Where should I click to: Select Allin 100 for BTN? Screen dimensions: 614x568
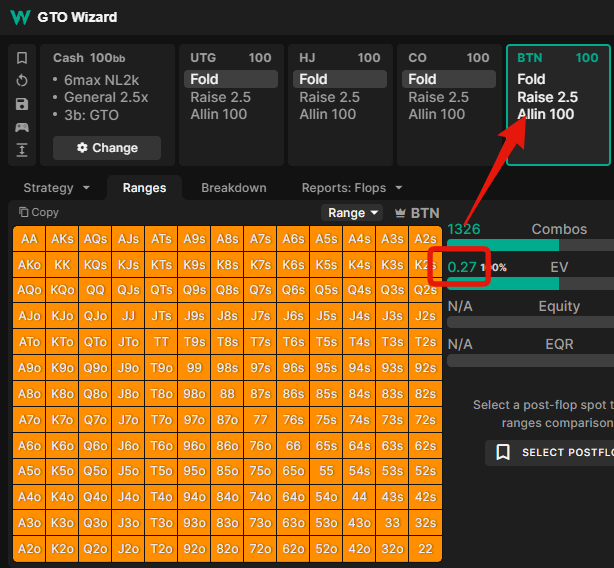[x=545, y=114]
